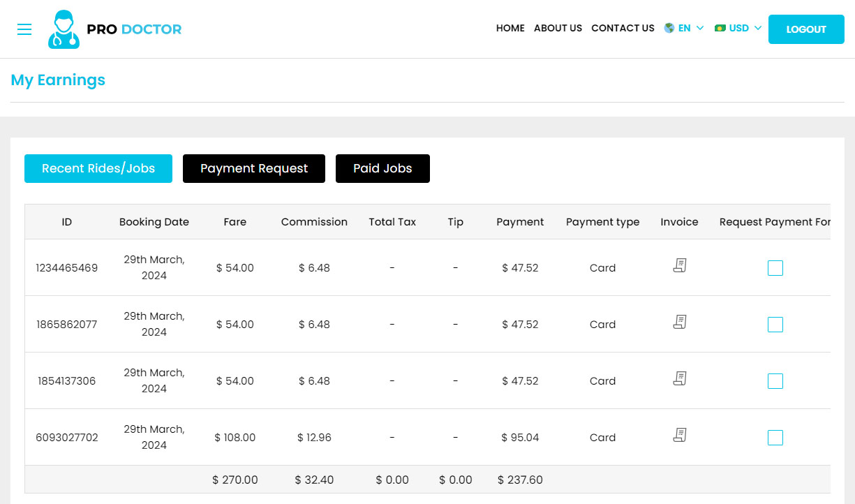Click the globe language icon
The image size is (855, 504).
click(x=669, y=29)
